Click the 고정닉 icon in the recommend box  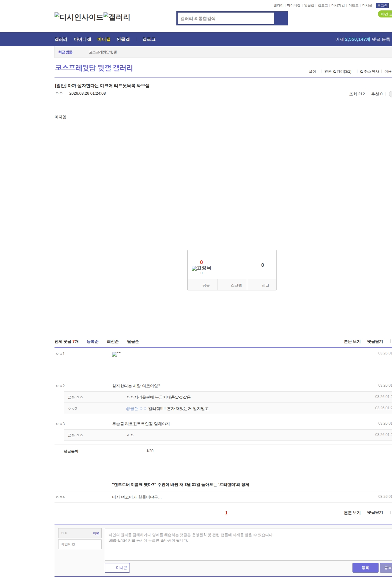coord(201,268)
